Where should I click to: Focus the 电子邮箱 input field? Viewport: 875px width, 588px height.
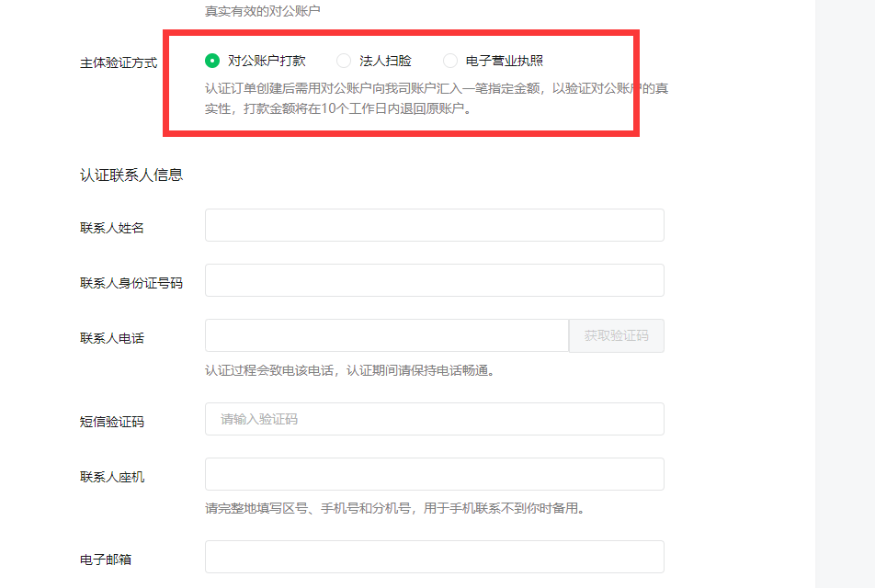pos(434,557)
